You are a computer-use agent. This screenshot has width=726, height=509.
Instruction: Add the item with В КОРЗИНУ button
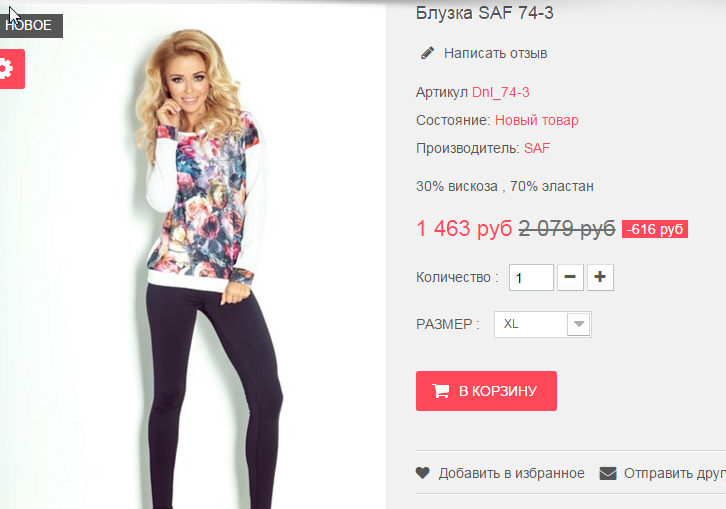point(486,391)
